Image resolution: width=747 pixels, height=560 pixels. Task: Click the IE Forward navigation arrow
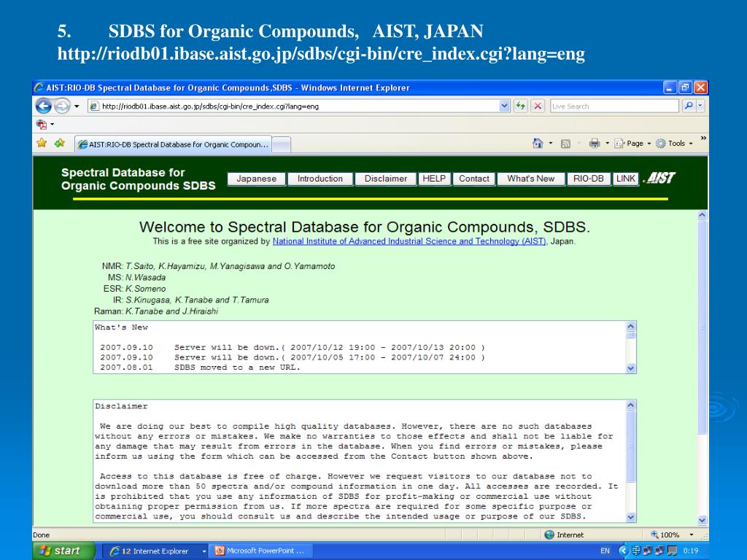coord(63,106)
